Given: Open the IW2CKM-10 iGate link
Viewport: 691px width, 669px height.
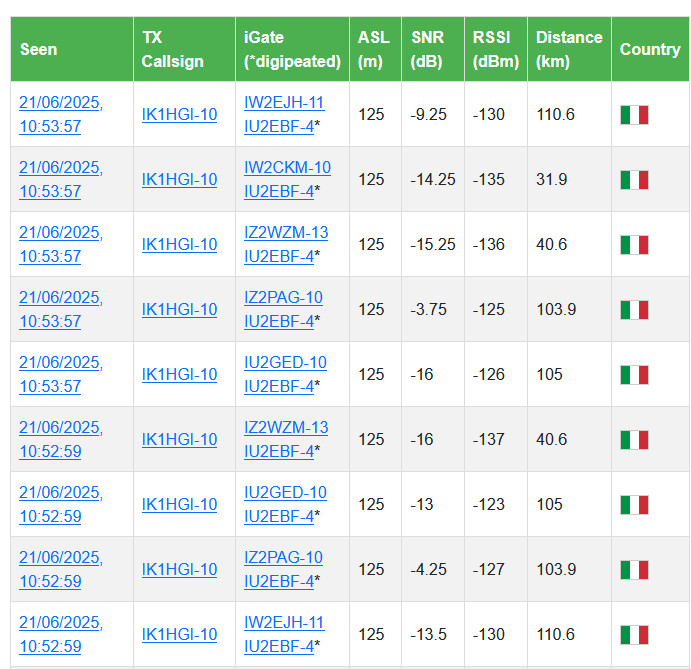Looking at the screenshot, I should pyautogui.click(x=287, y=168).
